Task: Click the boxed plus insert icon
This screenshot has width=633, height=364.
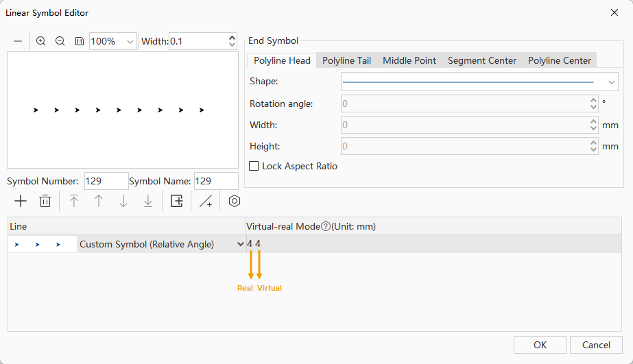Action: pos(177,201)
